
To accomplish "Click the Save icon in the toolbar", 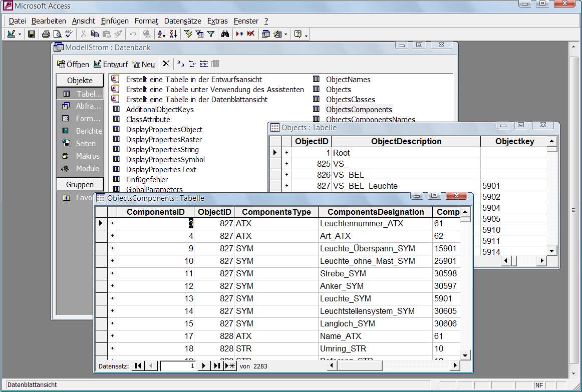I will (x=32, y=34).
